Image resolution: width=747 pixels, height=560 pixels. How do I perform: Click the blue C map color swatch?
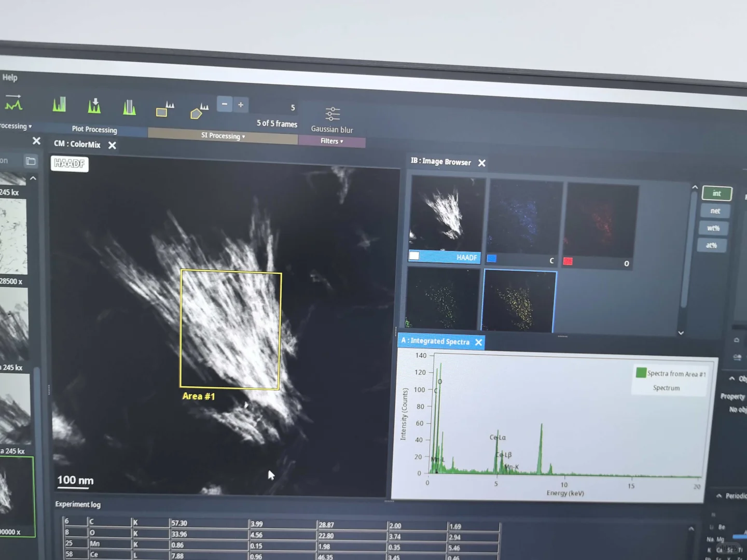(492, 258)
